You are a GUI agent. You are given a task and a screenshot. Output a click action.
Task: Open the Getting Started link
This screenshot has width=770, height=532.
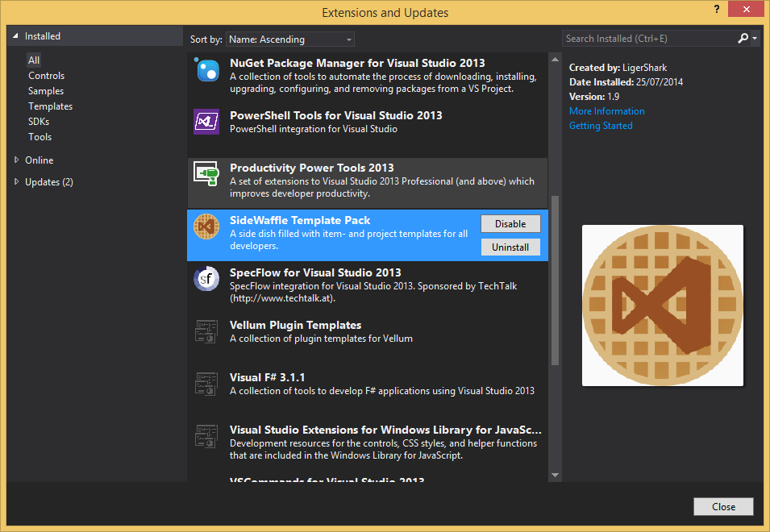601,126
